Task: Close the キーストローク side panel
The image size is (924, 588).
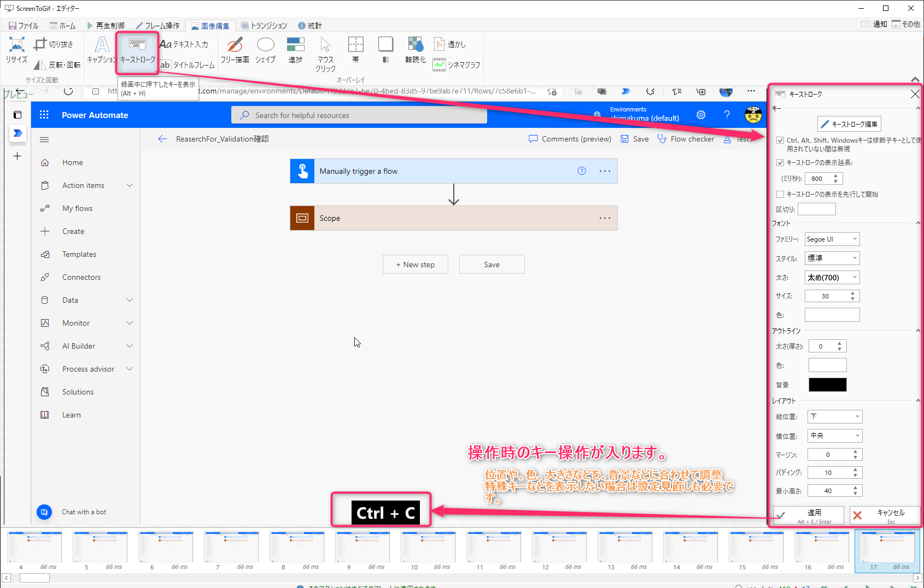Action: [x=915, y=94]
